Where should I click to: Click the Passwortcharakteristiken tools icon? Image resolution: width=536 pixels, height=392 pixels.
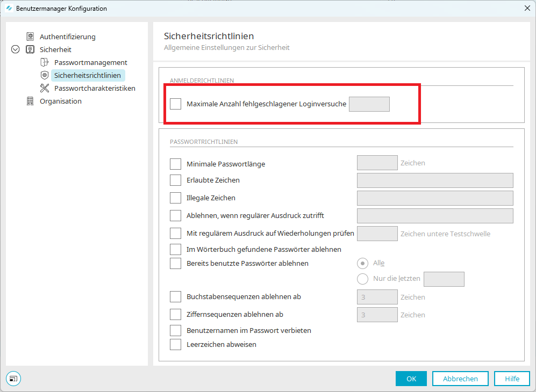tap(45, 88)
